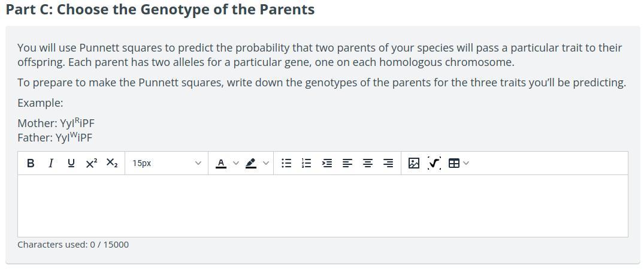Open the math equation editor

434,163
